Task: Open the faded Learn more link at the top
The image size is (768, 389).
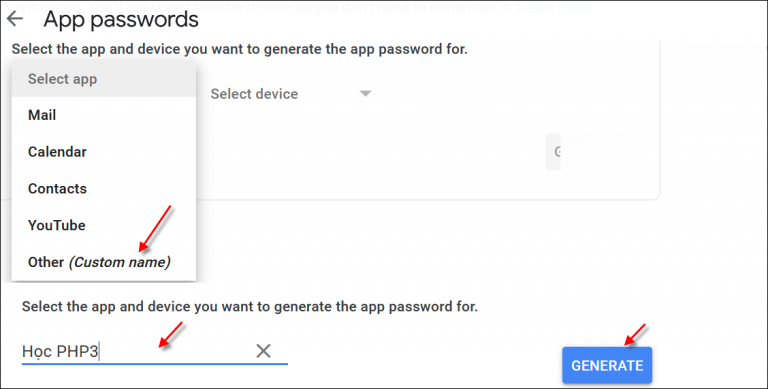Action: click(554, 7)
